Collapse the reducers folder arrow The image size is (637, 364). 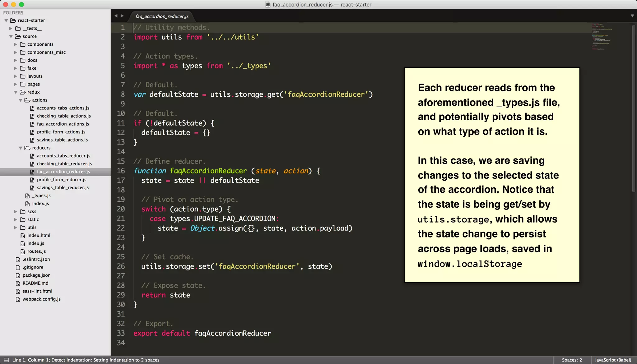(21, 148)
